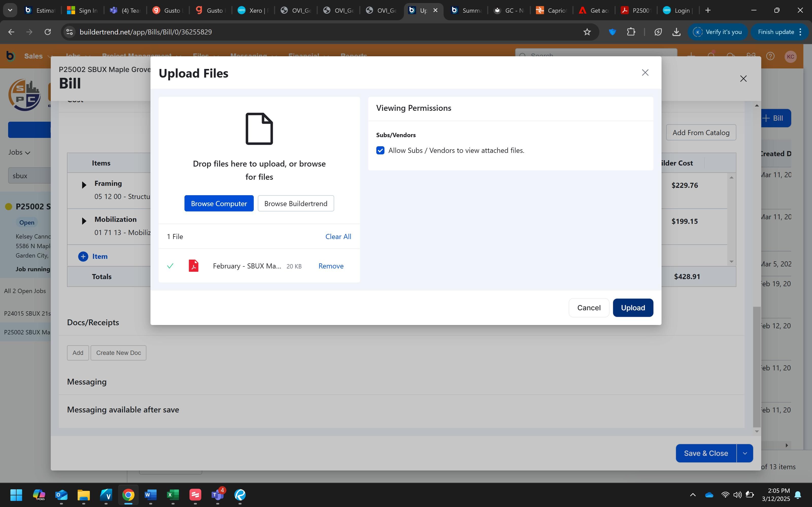812x507 pixels.
Task: Click the large document icon in drop zone
Action: point(259,129)
